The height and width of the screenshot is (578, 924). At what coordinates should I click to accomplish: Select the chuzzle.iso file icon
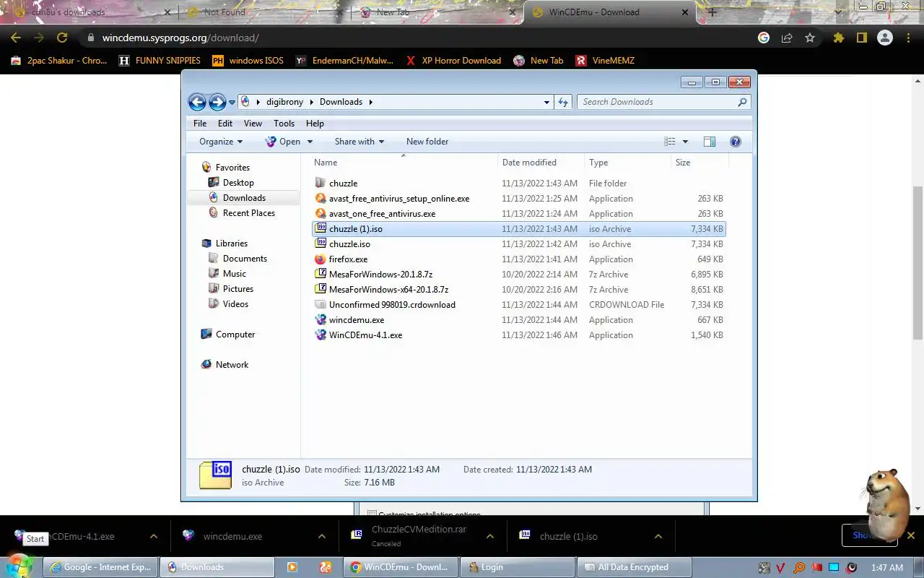pyautogui.click(x=321, y=243)
